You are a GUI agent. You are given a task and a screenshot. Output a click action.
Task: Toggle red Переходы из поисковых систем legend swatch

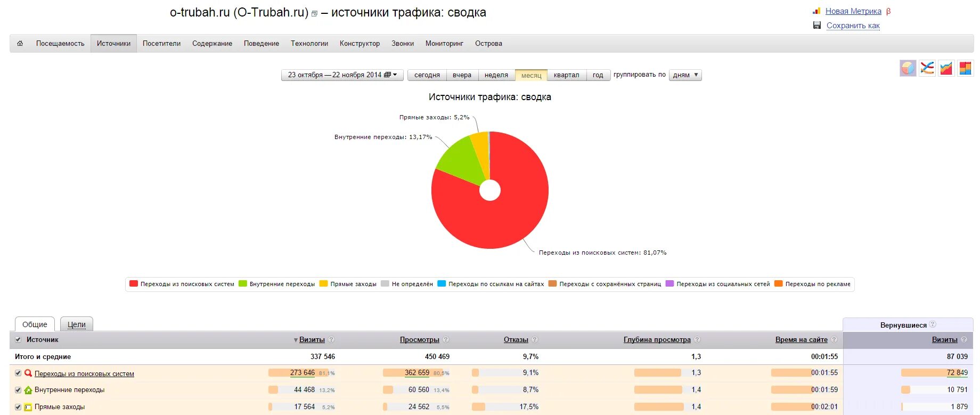(x=134, y=283)
